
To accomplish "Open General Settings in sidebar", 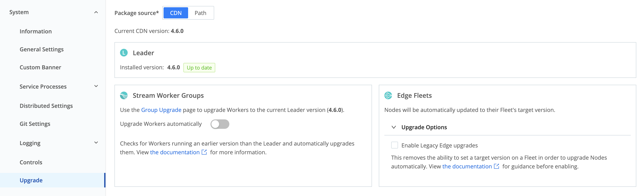I will [41, 49].
